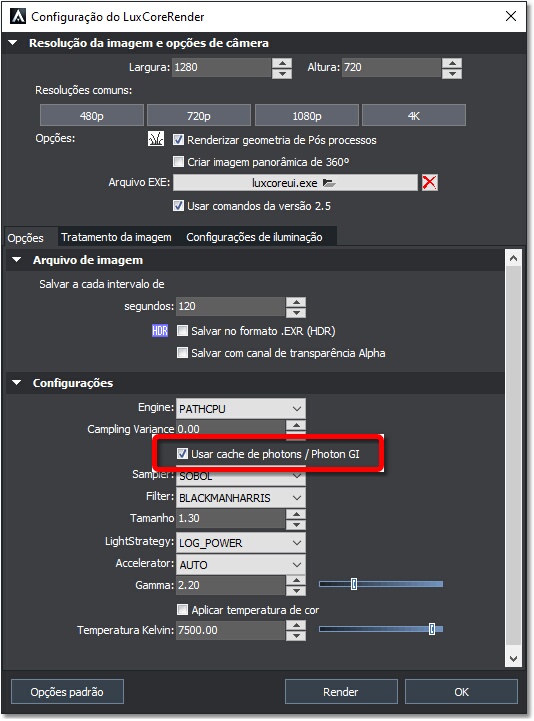Click the Render button
Viewport: 534px width, 721px height.
click(x=341, y=692)
